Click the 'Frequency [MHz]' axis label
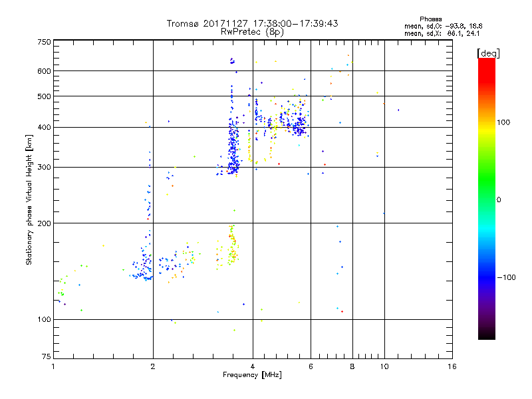 tap(252, 375)
